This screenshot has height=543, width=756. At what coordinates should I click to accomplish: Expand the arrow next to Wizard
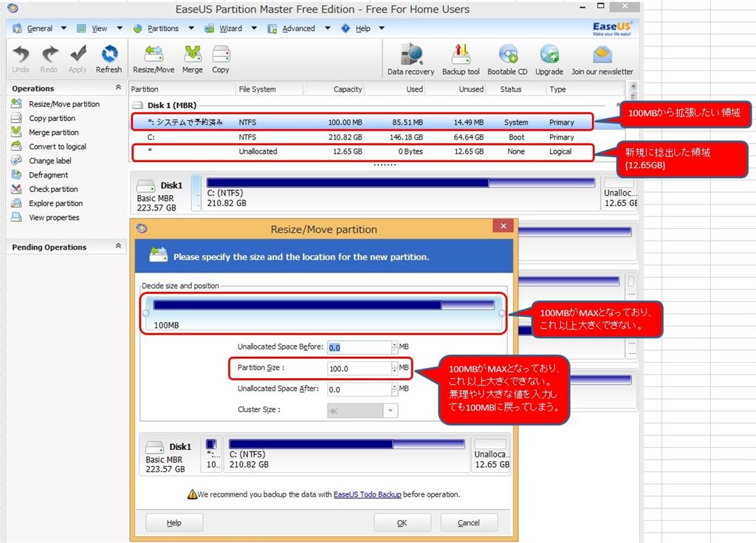tap(254, 28)
